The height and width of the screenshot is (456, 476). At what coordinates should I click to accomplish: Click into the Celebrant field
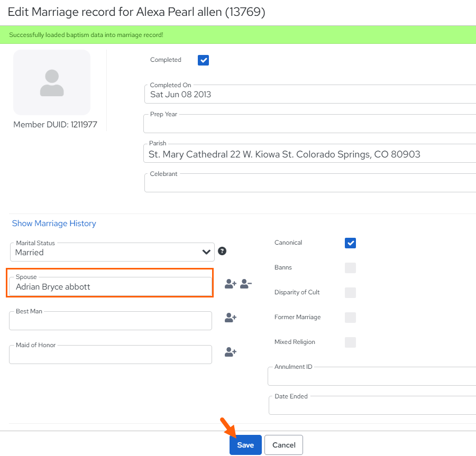310,183
